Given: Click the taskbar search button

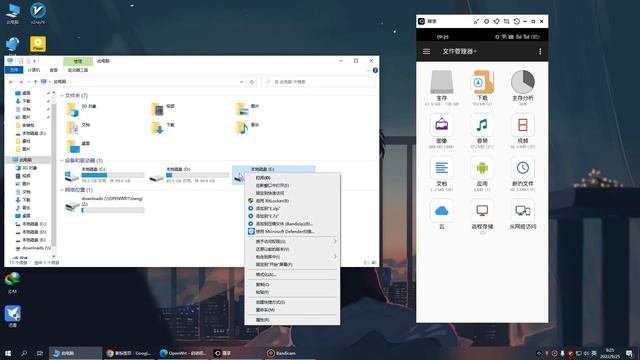Looking at the screenshot, I should click(24, 353).
